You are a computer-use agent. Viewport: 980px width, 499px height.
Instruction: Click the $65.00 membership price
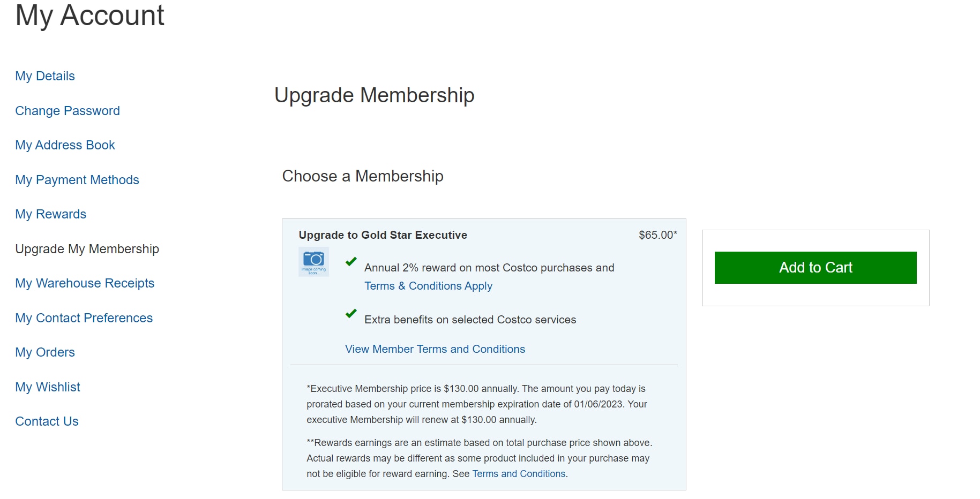657,235
